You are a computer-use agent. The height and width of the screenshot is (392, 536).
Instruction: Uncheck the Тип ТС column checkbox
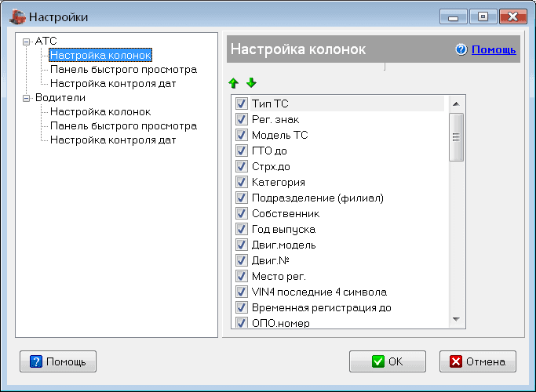click(x=242, y=103)
